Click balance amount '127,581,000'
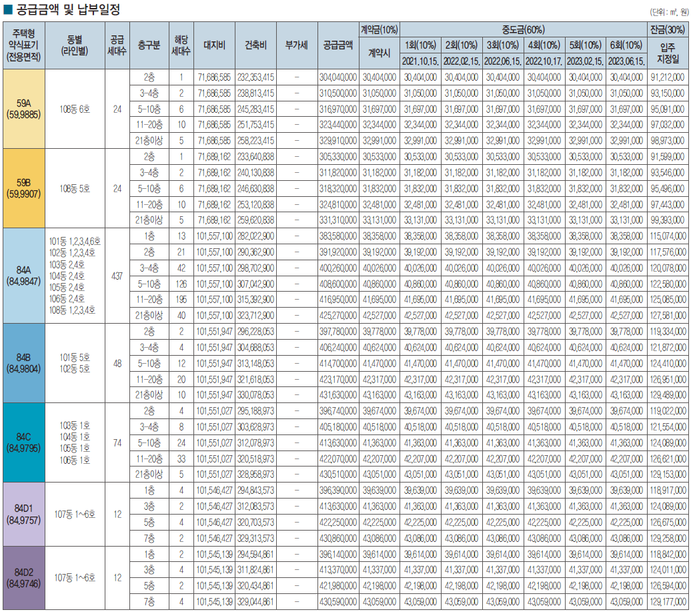691x616 pixels. tap(668, 316)
